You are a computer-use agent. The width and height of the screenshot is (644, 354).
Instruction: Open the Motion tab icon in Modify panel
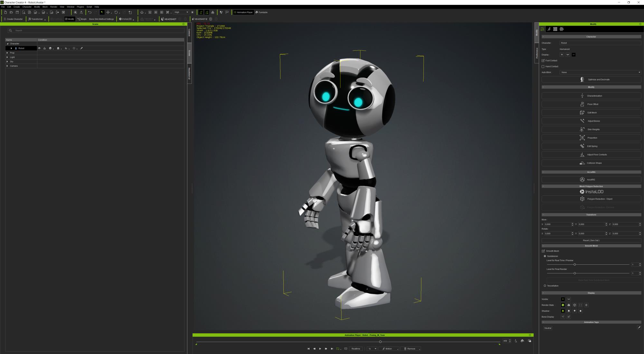pos(549,29)
